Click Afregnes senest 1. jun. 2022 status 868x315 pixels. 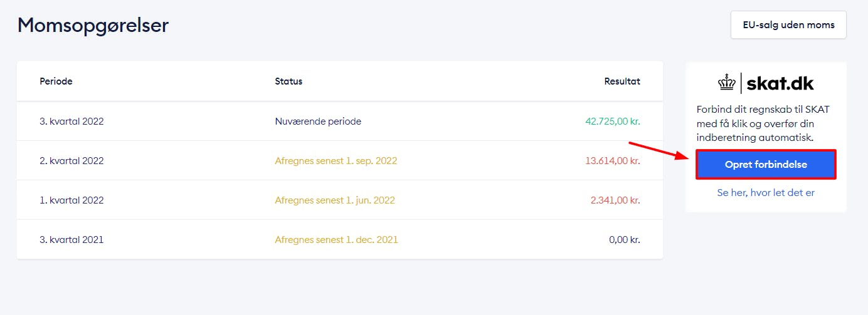[335, 200]
